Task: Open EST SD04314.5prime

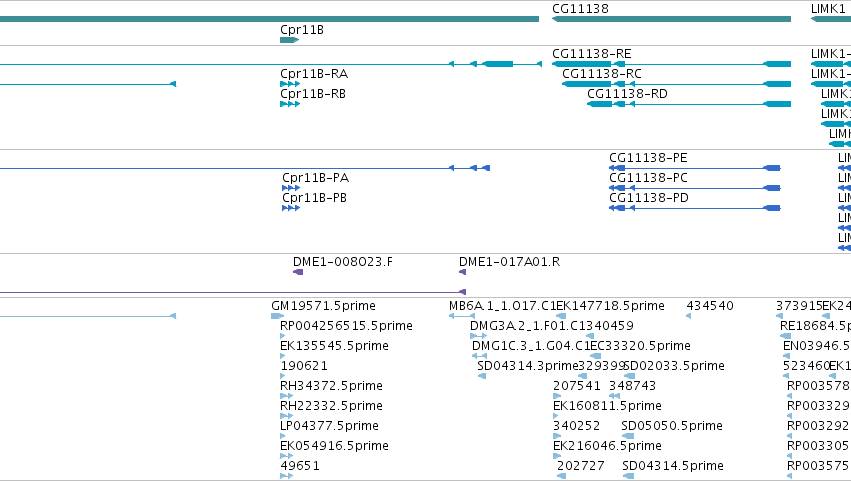Action: point(673,466)
